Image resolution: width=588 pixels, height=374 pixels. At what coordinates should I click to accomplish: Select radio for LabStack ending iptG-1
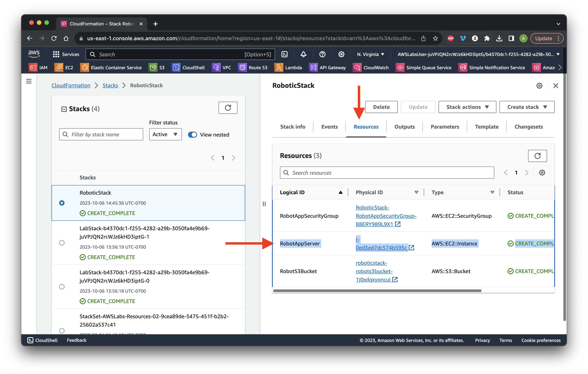62,243
